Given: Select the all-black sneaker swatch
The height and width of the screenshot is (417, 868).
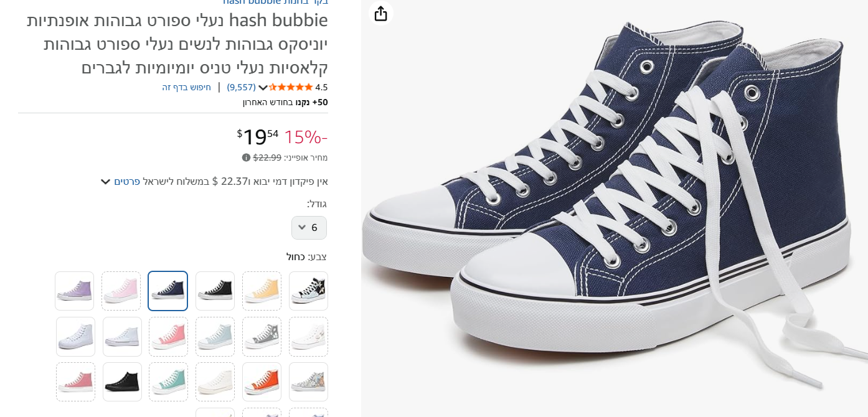Looking at the screenshot, I should click(x=122, y=382).
